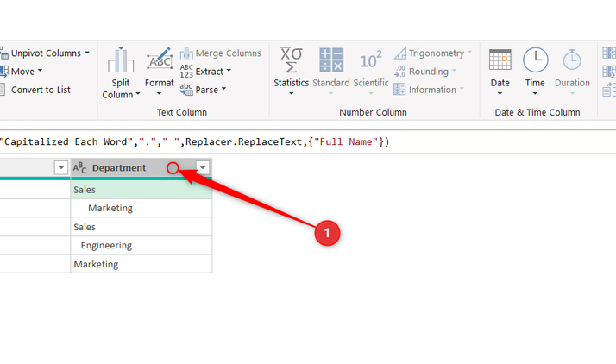Select the second Sales cell
Screen dimensions: 616x364
pos(141,227)
